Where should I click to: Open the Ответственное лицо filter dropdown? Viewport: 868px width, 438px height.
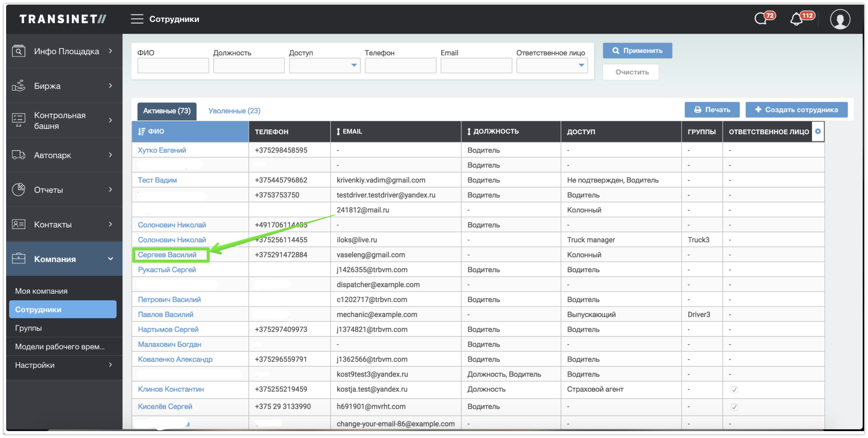(552, 65)
